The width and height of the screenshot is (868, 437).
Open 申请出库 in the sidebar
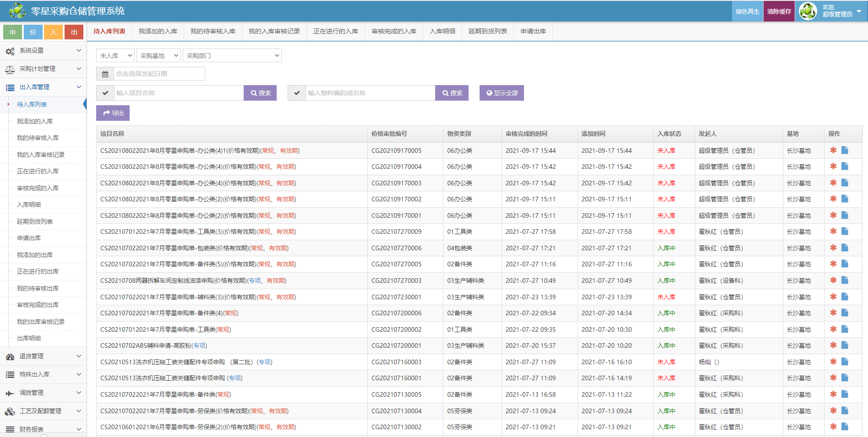[29, 238]
